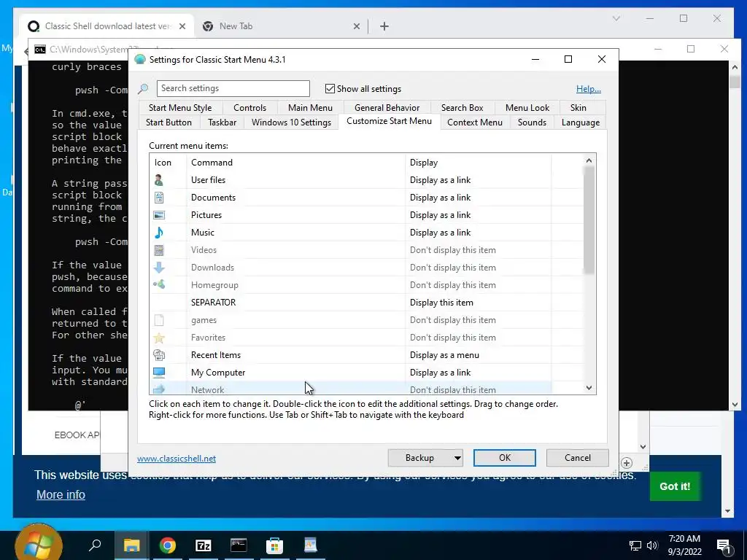
Task: Click the Command column header
Action: 295,163
